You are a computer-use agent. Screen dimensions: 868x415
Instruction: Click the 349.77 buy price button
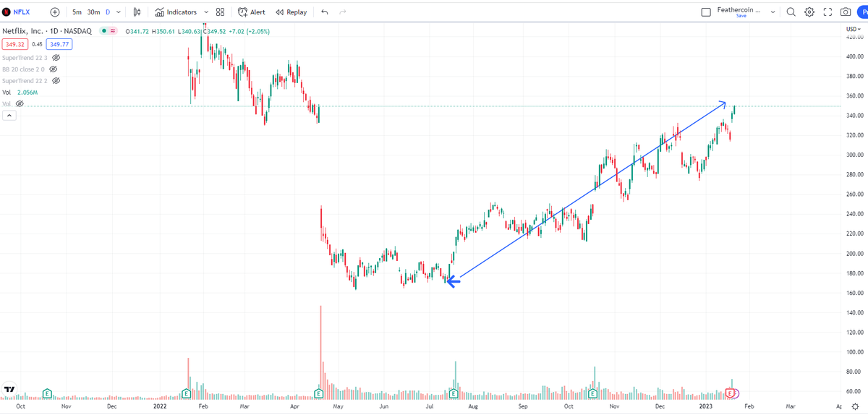59,44
